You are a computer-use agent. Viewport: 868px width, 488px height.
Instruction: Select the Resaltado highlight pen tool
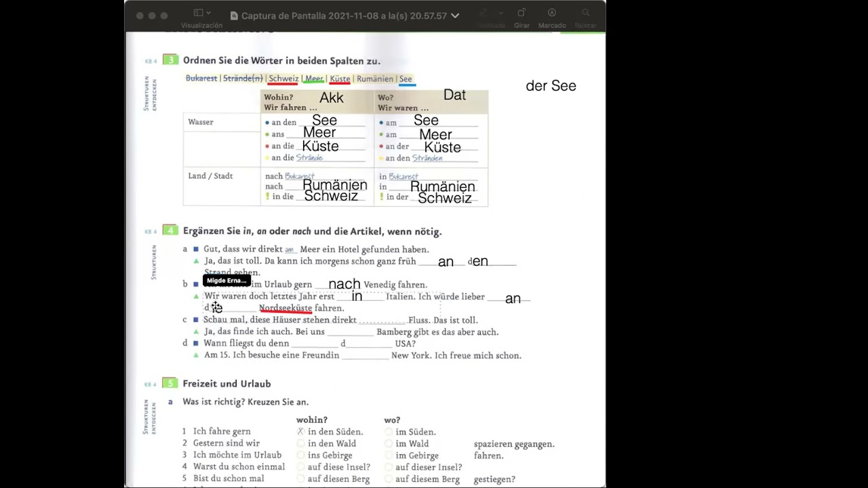tap(484, 13)
